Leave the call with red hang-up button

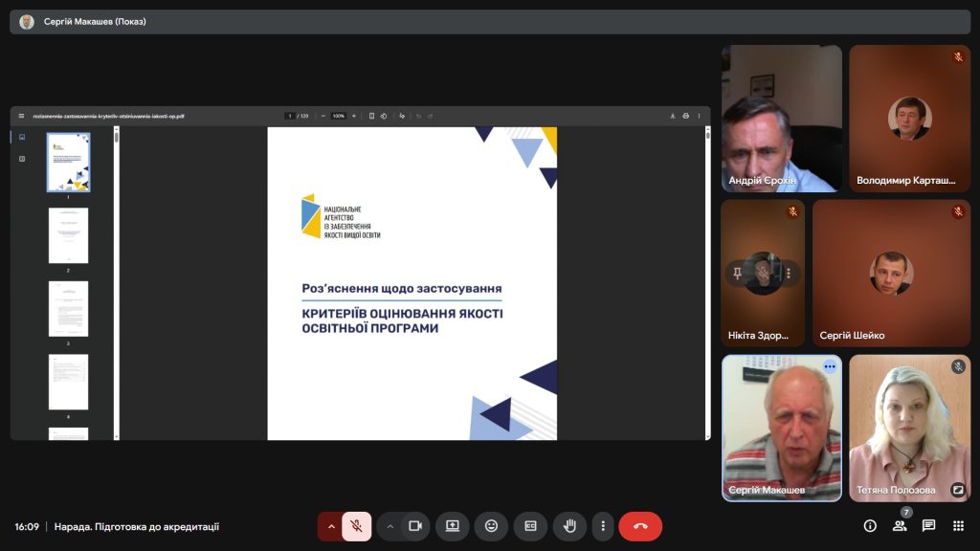click(x=640, y=526)
